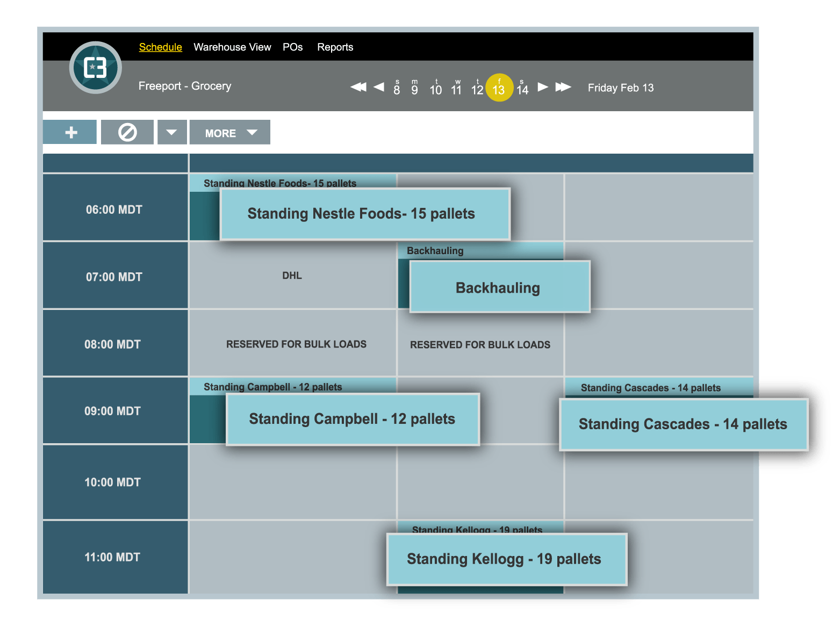The height and width of the screenshot is (621, 840).
Task: Click the Friday Feb 13 date label
Action: point(621,88)
